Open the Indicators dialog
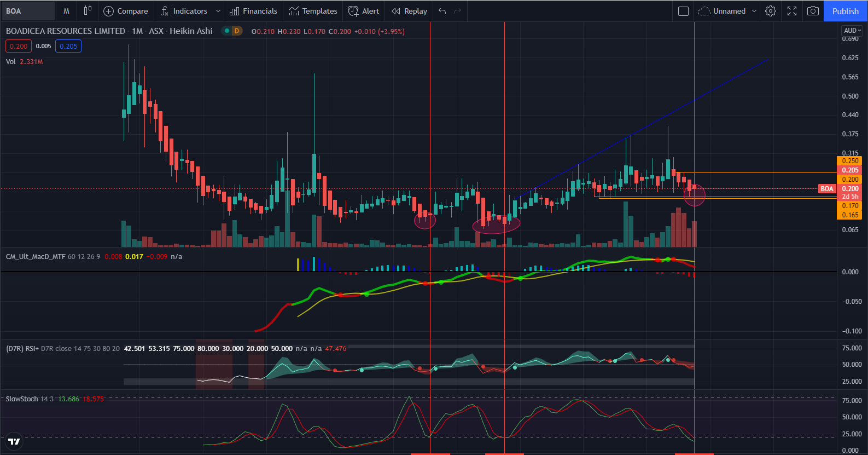This screenshot has height=455, width=868. [184, 11]
